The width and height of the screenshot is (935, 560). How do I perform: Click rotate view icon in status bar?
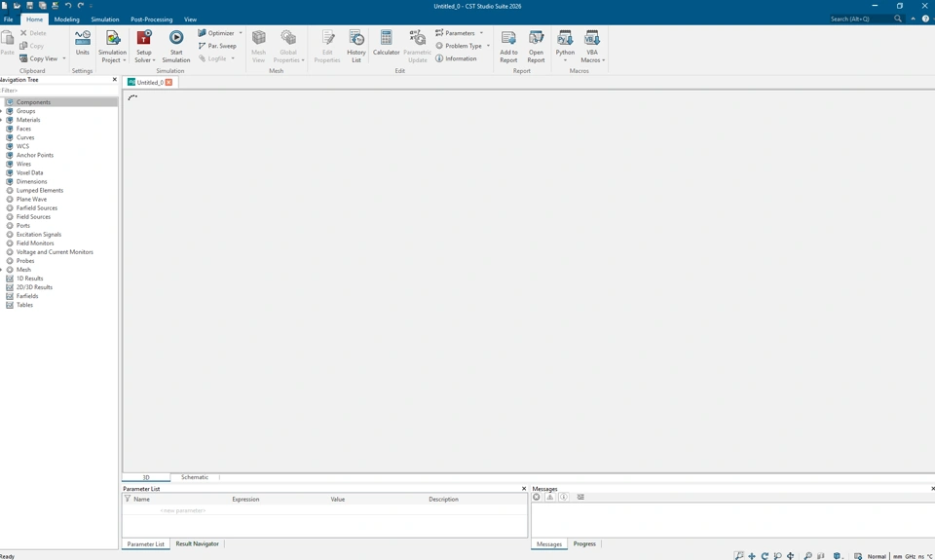tap(765, 556)
